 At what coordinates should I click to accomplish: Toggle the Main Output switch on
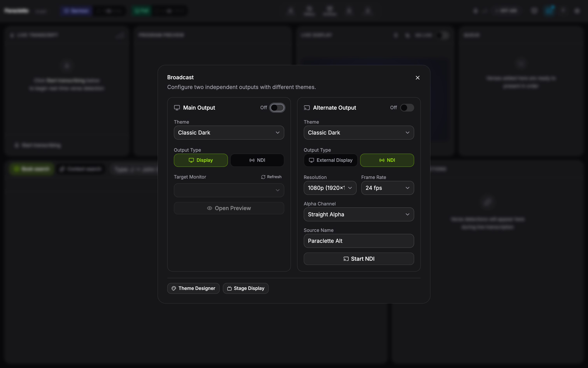pos(277,107)
